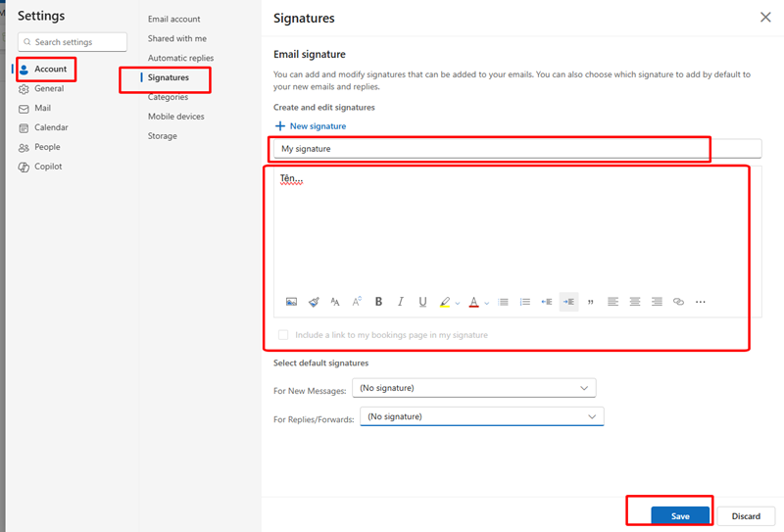Click the New signature link

click(311, 126)
